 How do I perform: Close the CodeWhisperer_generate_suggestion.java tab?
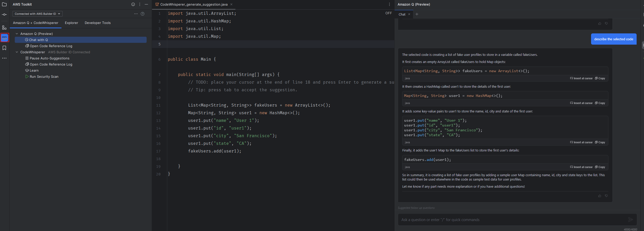(231, 4)
